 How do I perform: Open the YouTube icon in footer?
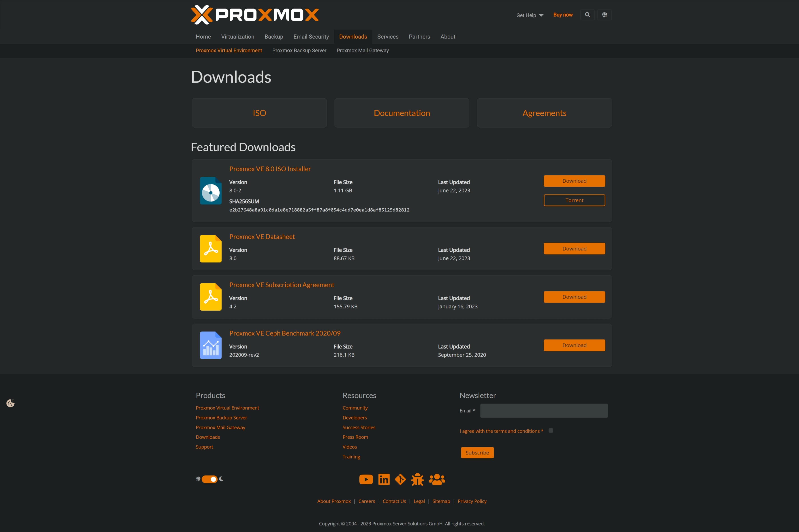coord(366,479)
